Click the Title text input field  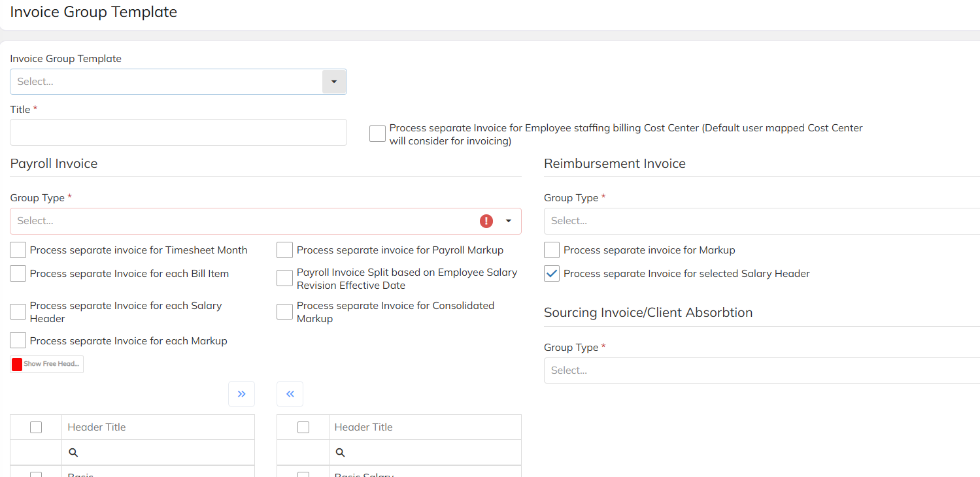[x=178, y=133]
